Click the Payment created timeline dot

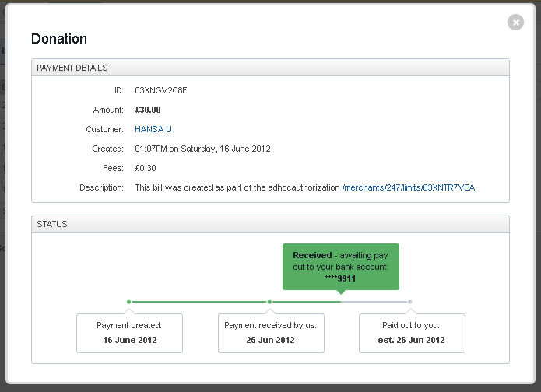click(128, 302)
